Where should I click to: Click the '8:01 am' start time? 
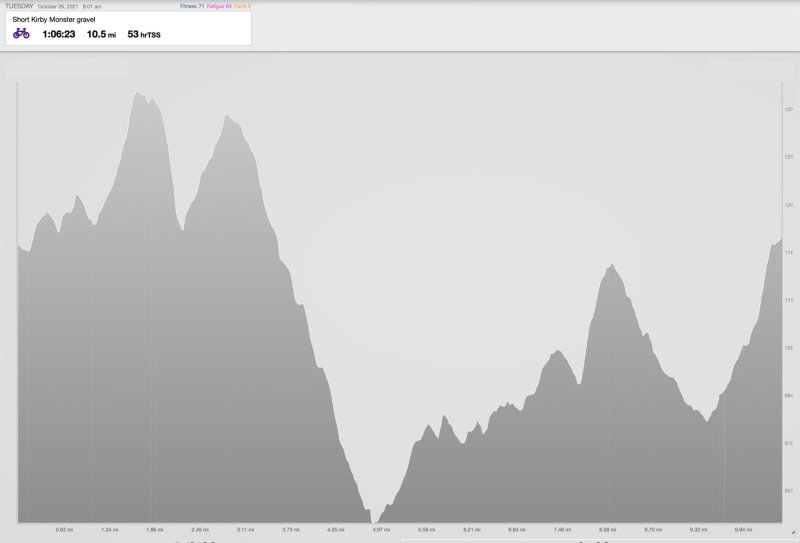click(92, 7)
